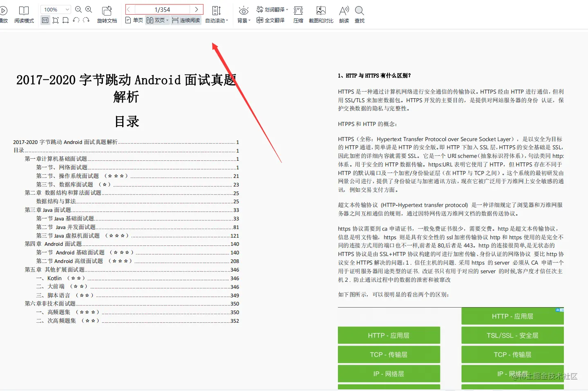Click the fit page icon
This screenshot has width=588, height=391.
tap(56, 20)
